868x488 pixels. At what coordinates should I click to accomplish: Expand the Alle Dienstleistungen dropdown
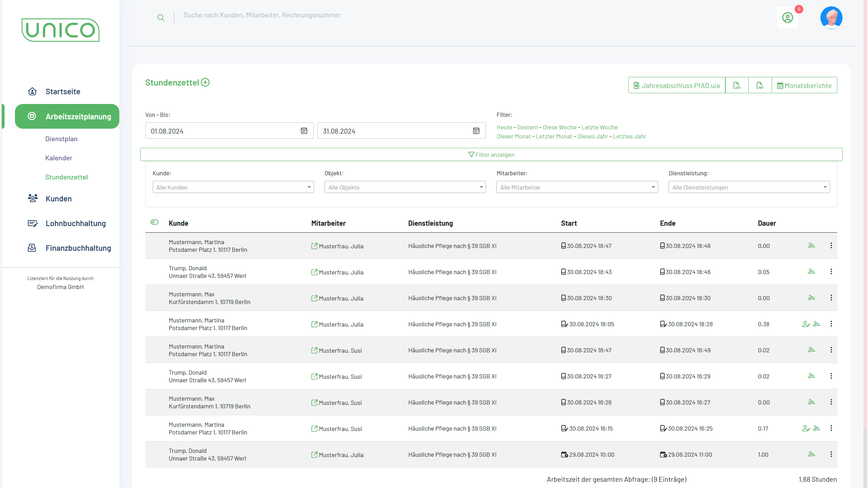click(749, 187)
